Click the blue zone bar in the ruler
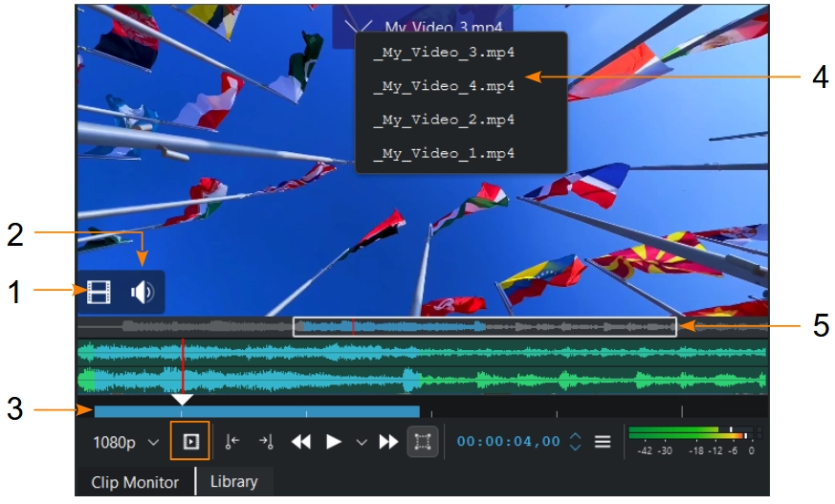835x504 pixels. coord(256,411)
